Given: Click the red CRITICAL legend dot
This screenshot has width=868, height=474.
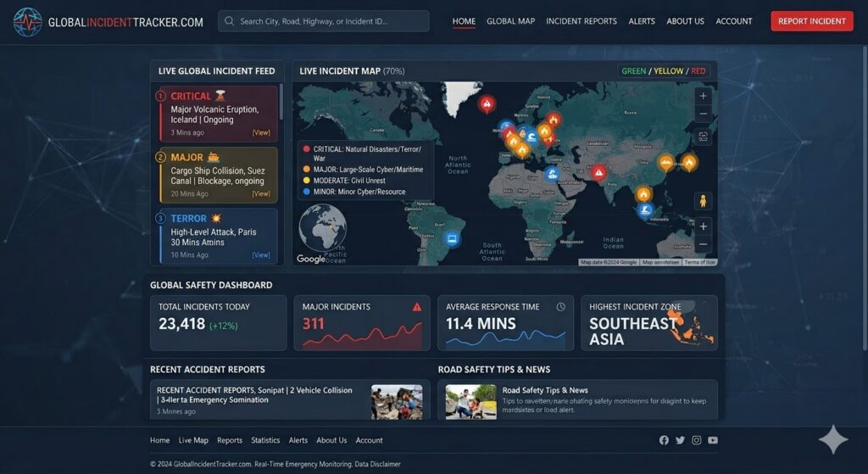Looking at the screenshot, I should (306, 149).
